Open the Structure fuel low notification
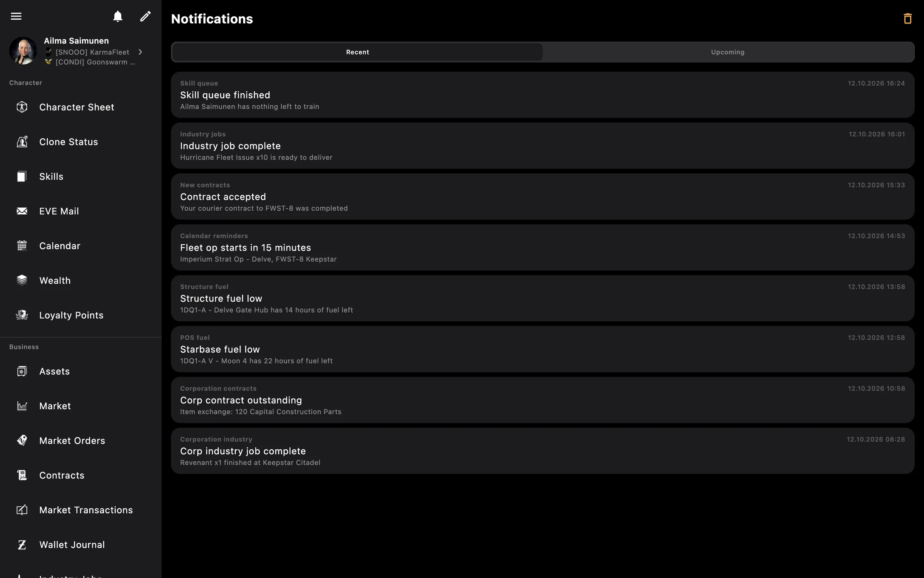The height and width of the screenshot is (578, 924). click(x=542, y=298)
